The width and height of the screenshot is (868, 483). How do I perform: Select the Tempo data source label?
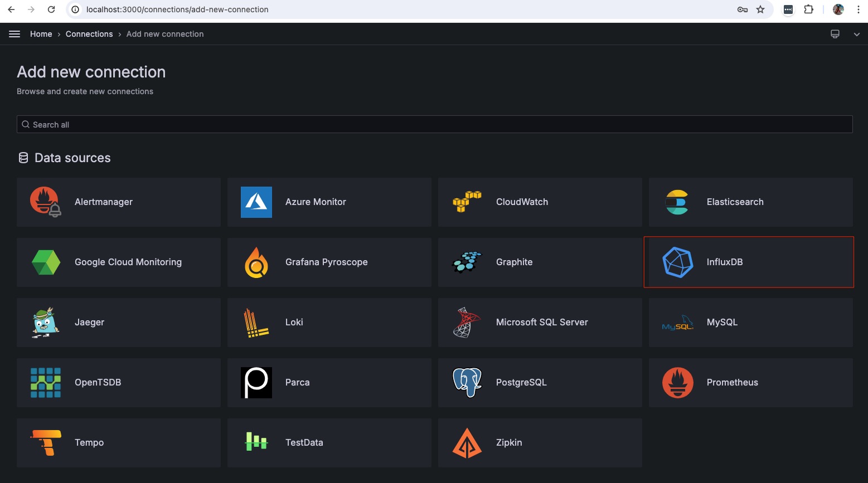89,443
